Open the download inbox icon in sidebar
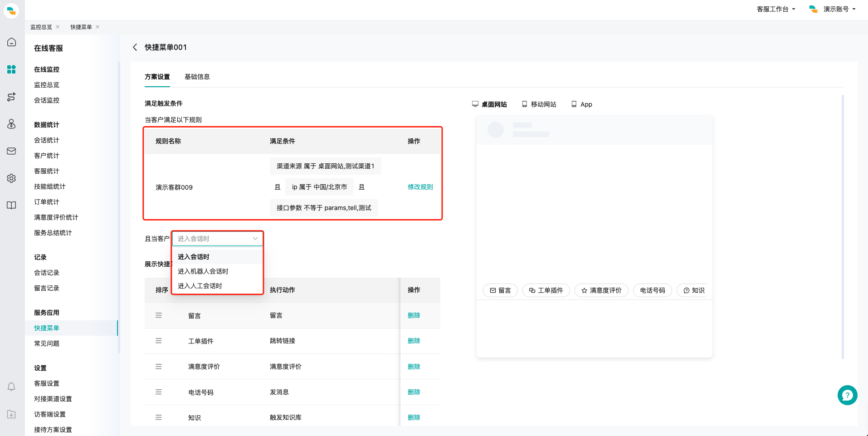Image resolution: width=868 pixels, height=436 pixels. (12, 414)
